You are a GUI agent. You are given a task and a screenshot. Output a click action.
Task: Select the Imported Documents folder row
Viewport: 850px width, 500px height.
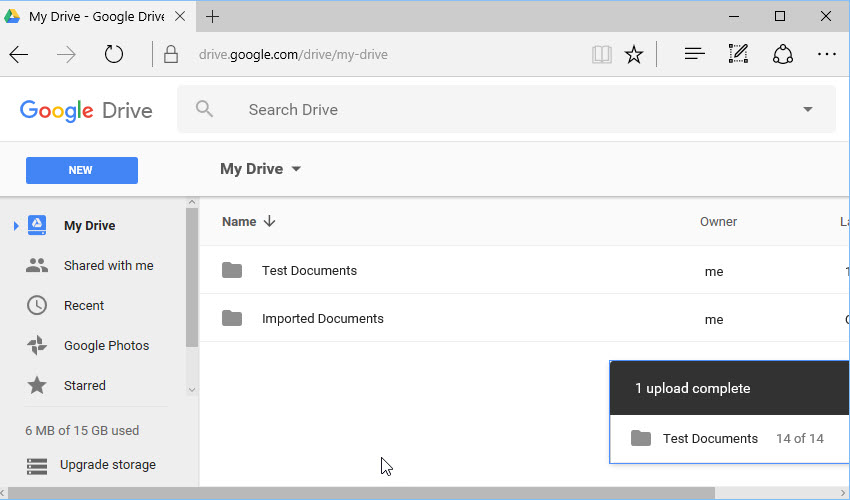pyautogui.click(x=524, y=318)
